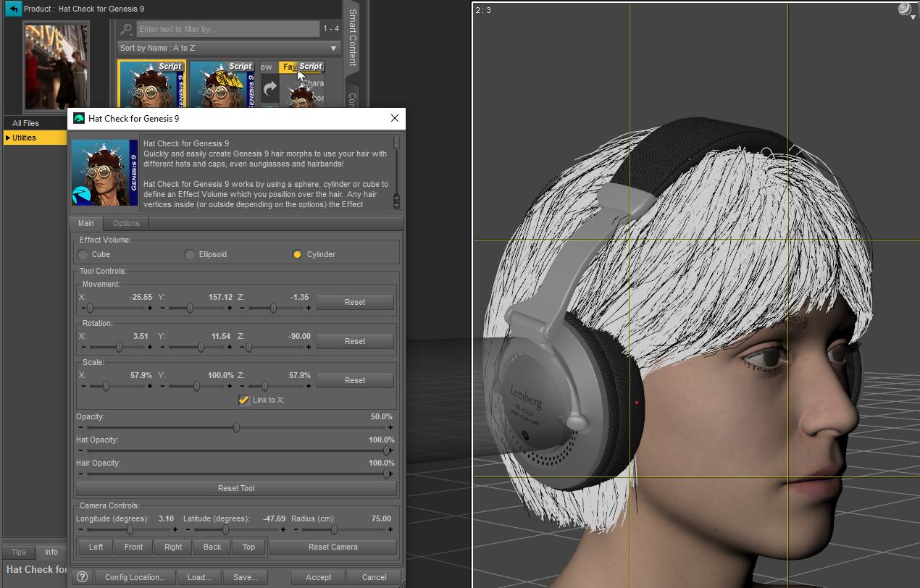
Task: Decrease Rotation Y with its minus icon
Action: [x=163, y=347]
